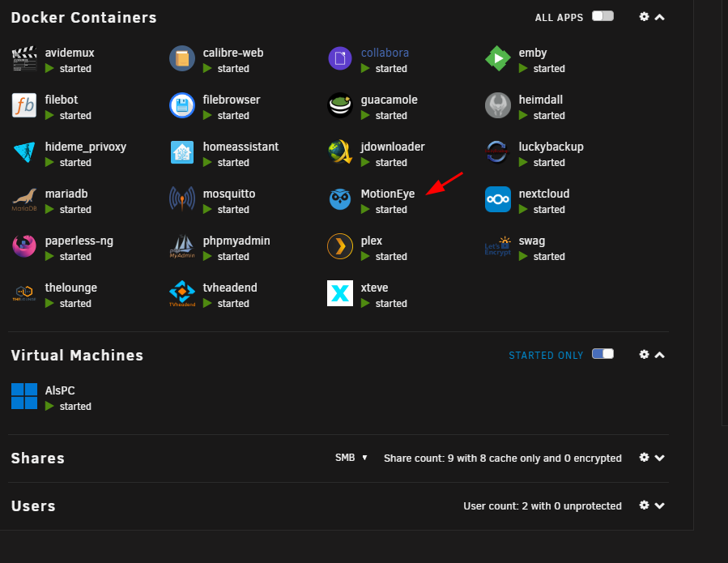Toggle the ALL APPS switch
This screenshot has height=563, width=728.
pyautogui.click(x=602, y=16)
